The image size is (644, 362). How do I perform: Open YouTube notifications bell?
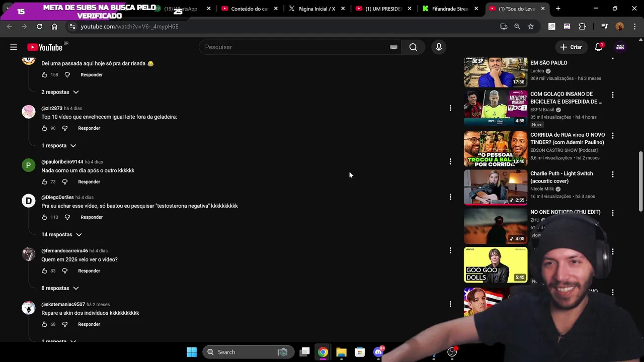coord(598,47)
